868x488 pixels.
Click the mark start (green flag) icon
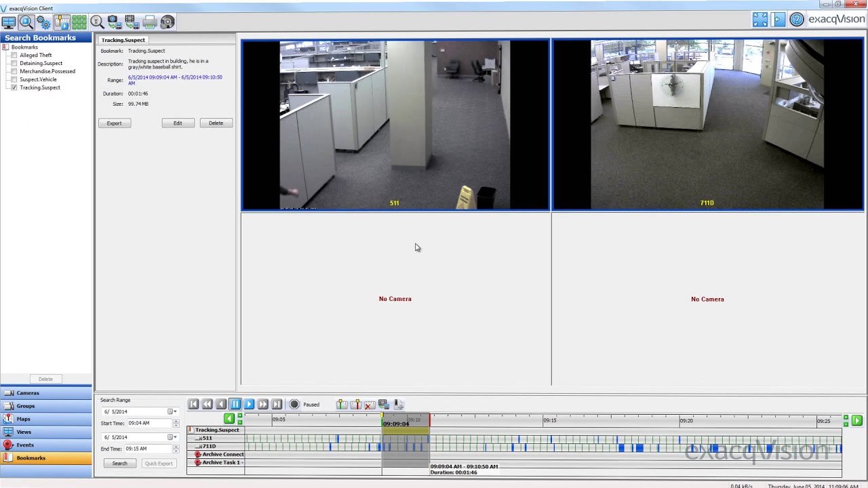(342, 404)
